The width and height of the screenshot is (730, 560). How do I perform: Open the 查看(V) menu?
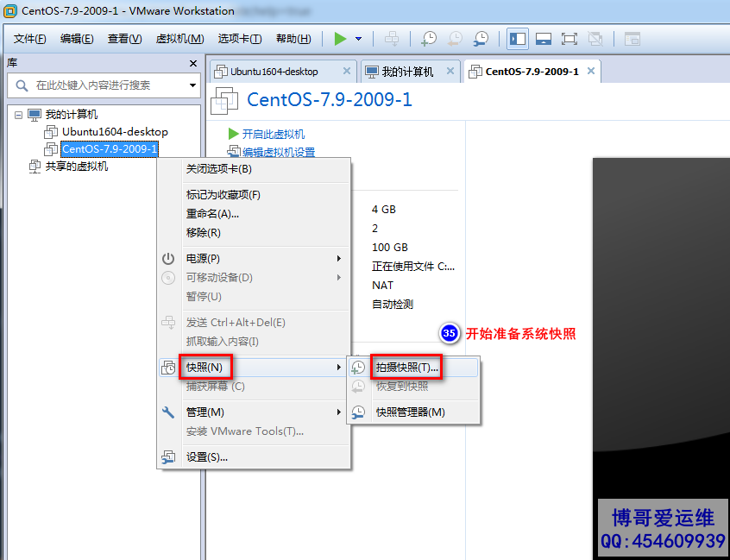tap(125, 39)
